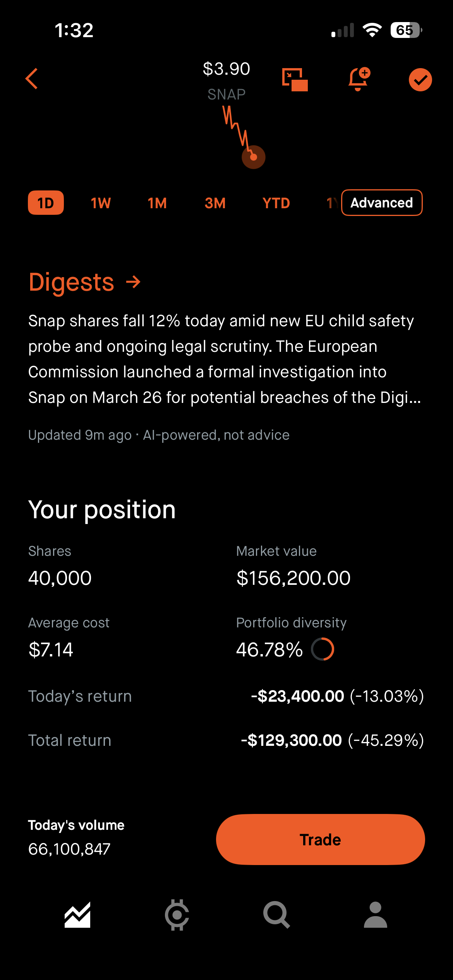Tap the chart's current price dot
The width and height of the screenshot is (453, 980).
(x=254, y=157)
